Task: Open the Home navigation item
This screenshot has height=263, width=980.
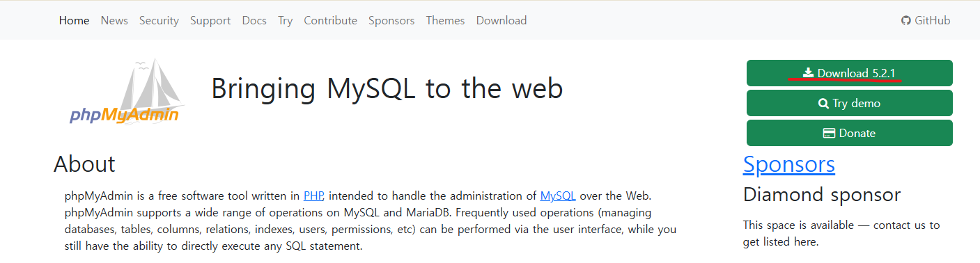Action: (74, 21)
